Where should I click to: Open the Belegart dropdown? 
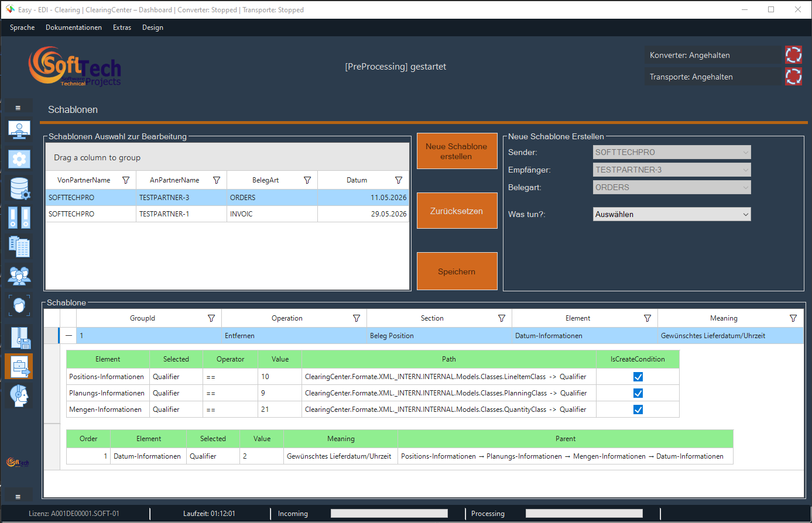point(672,187)
